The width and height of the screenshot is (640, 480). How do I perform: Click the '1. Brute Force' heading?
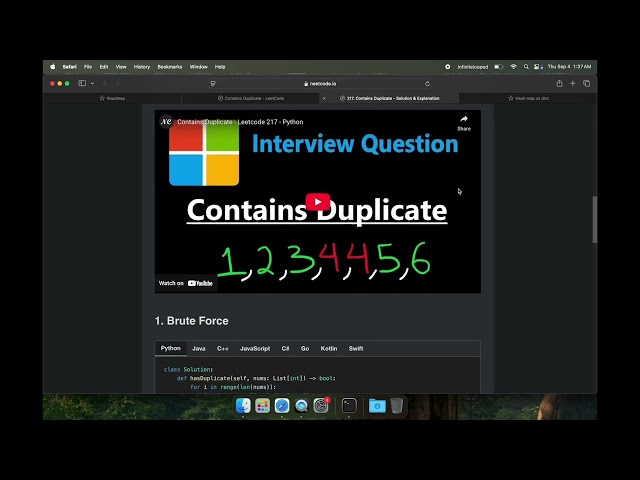(191, 321)
